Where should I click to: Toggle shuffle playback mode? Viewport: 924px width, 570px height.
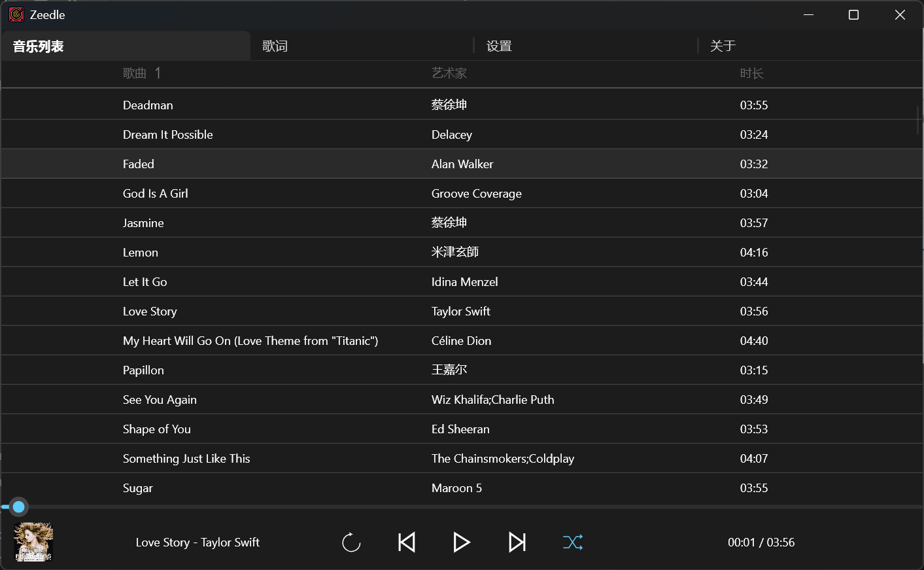(x=573, y=543)
